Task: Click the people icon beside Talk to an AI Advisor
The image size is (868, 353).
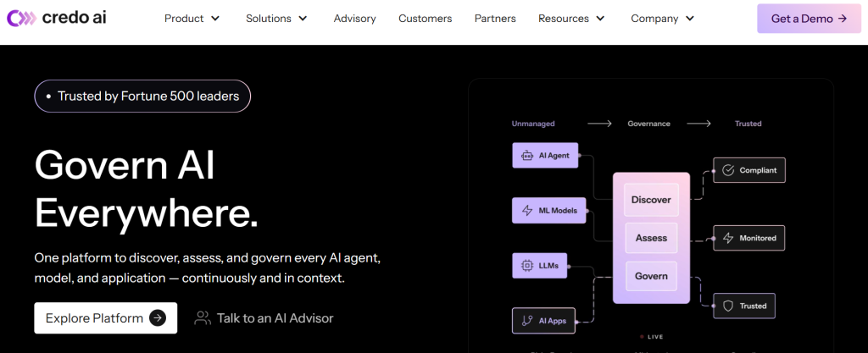Action: point(203,318)
